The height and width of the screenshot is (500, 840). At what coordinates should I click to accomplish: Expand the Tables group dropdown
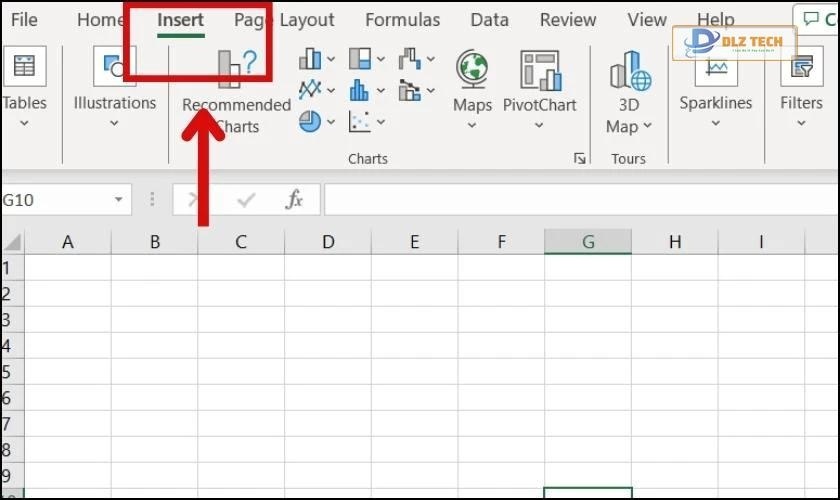24,124
